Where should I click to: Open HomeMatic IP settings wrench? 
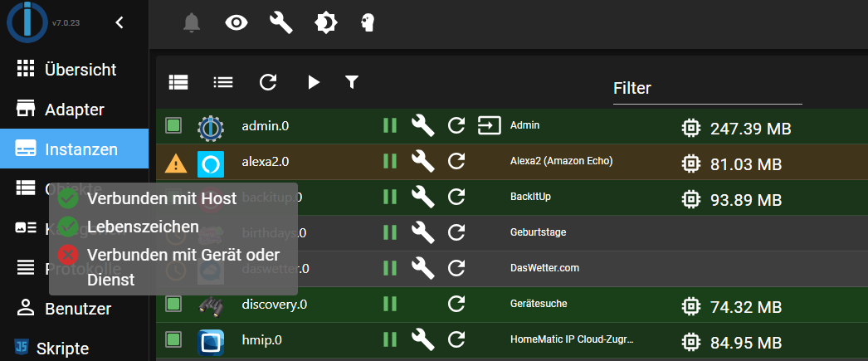click(423, 339)
